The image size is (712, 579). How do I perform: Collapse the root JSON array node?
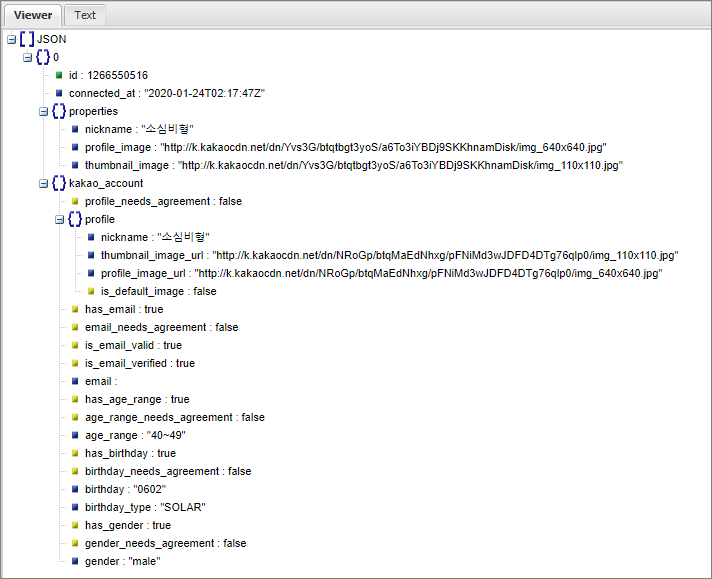pos(12,40)
